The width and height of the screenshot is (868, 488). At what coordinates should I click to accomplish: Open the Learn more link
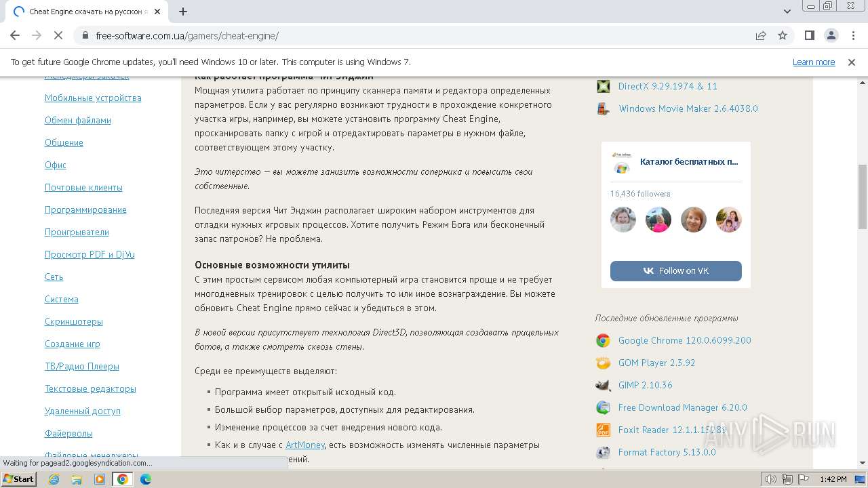814,62
